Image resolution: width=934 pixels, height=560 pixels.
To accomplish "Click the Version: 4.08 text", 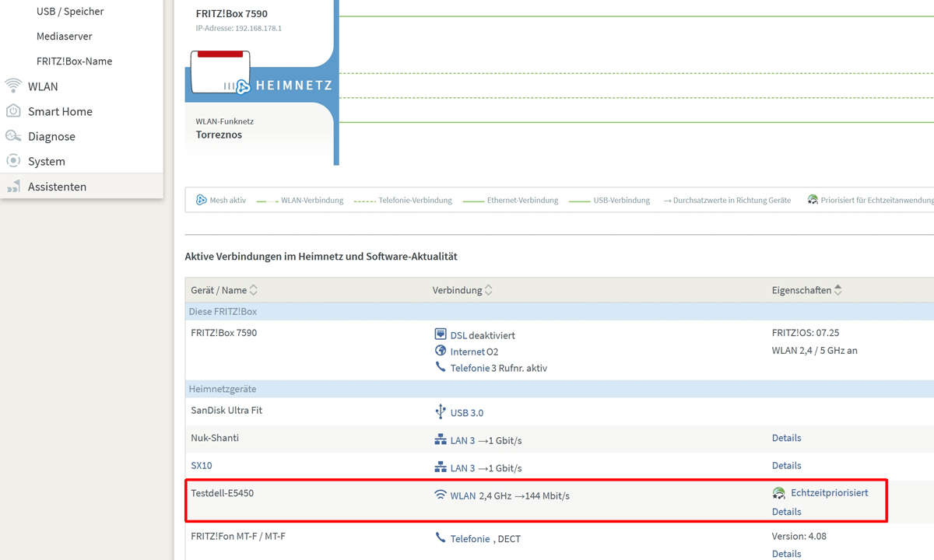I will 799,536.
